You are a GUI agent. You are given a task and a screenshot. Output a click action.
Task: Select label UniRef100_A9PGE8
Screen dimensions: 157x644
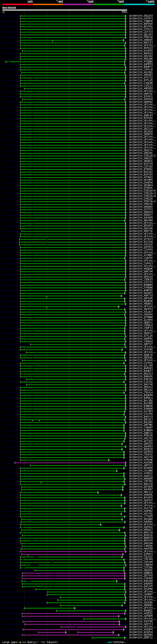[141, 89]
